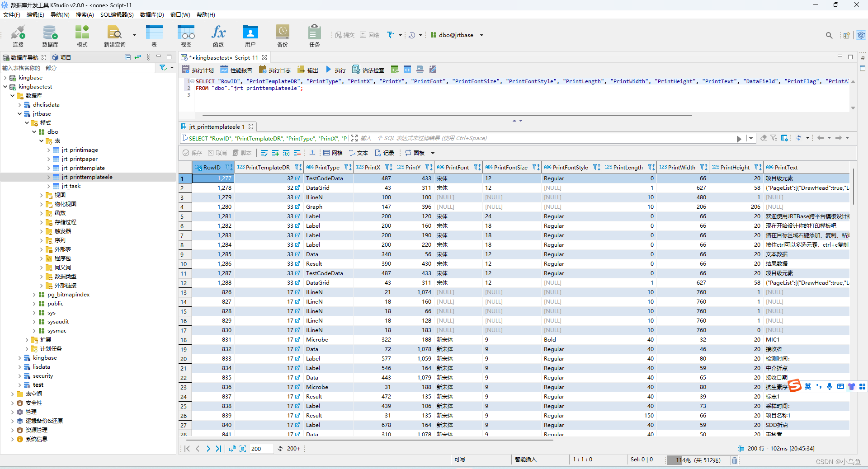Click the fetch size field showing 200

coord(261,449)
